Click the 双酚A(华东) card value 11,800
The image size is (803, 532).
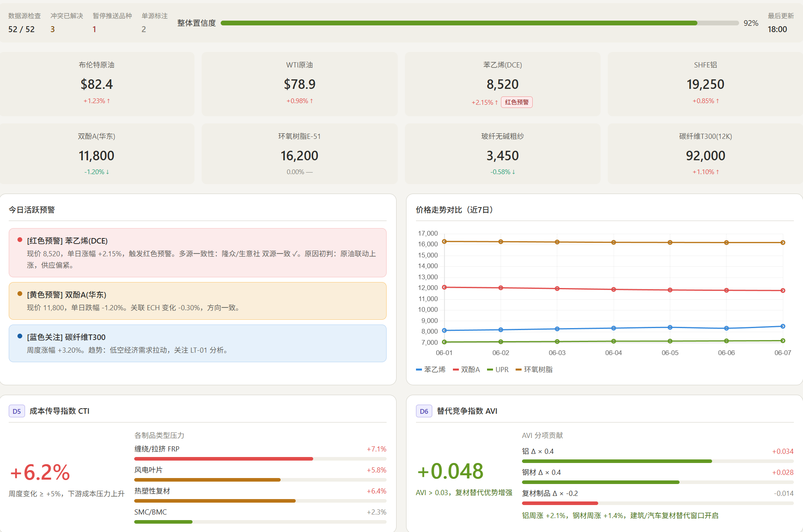pyautogui.click(x=96, y=156)
